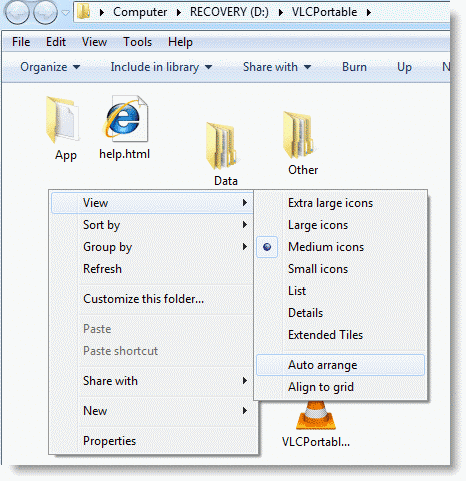Click the folder icon in address bar
This screenshot has width=466, height=481.
(x=83, y=12)
